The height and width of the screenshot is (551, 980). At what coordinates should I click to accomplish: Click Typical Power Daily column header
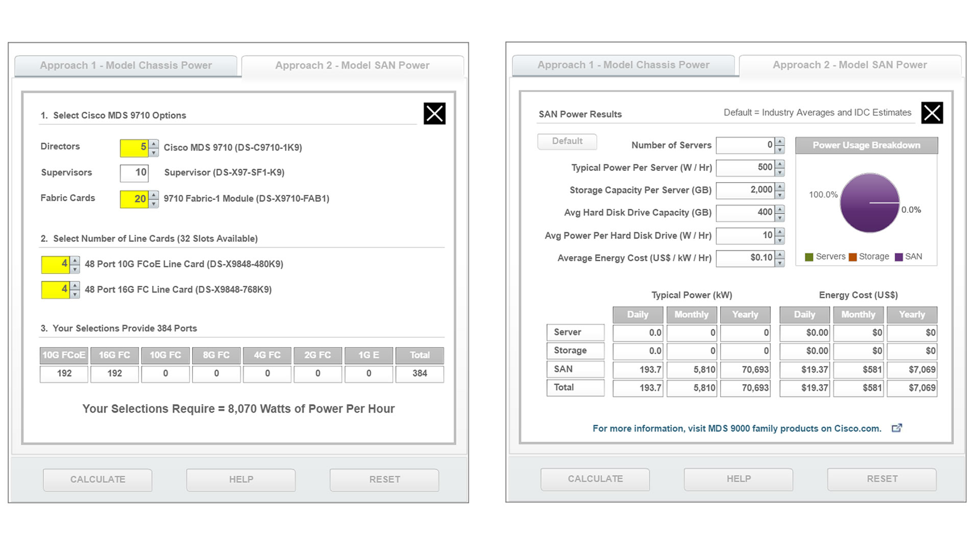(x=638, y=315)
